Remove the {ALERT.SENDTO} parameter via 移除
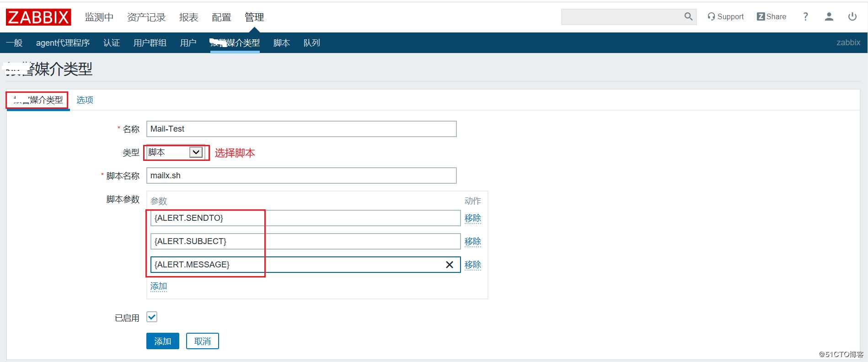This screenshot has width=868, height=362. click(x=473, y=218)
